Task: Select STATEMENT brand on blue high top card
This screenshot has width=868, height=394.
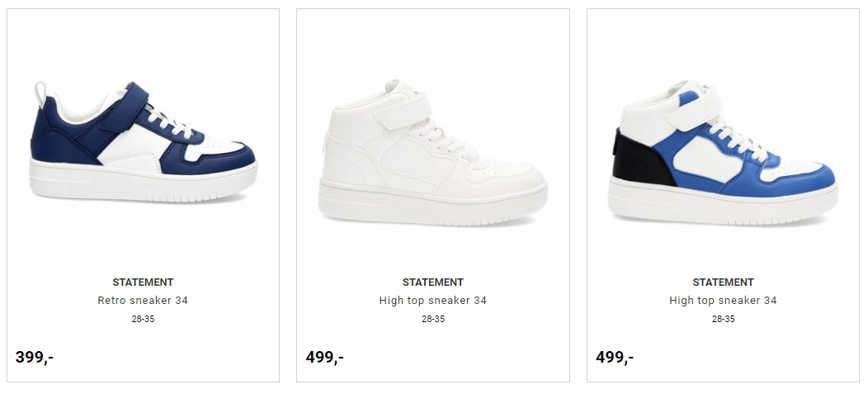Action: click(723, 282)
